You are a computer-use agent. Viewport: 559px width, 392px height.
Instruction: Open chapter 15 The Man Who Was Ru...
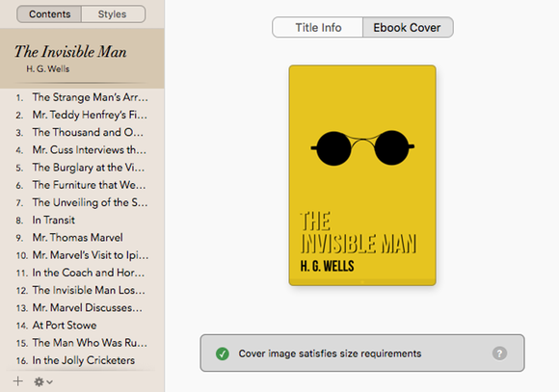[82, 343]
